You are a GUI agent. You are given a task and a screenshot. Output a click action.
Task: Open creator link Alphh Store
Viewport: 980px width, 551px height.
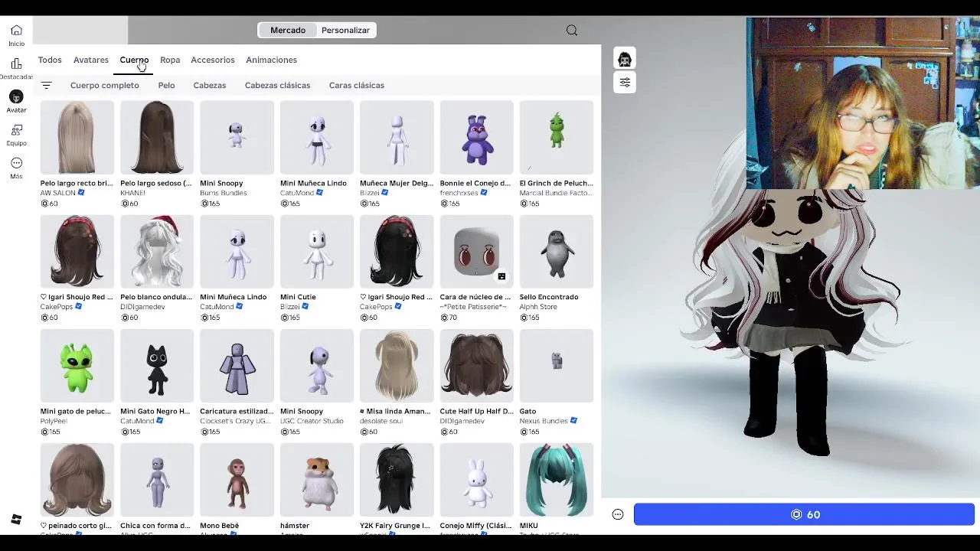pyautogui.click(x=538, y=307)
